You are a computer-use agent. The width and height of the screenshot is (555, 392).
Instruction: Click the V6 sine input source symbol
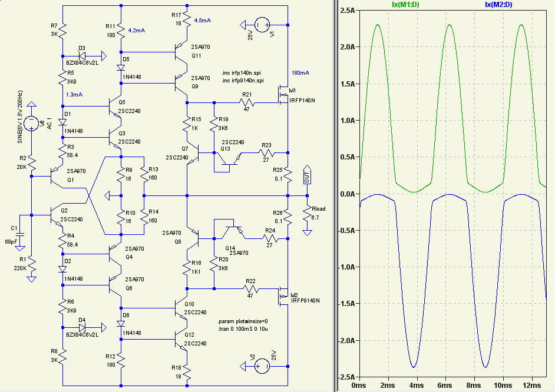tap(31, 124)
